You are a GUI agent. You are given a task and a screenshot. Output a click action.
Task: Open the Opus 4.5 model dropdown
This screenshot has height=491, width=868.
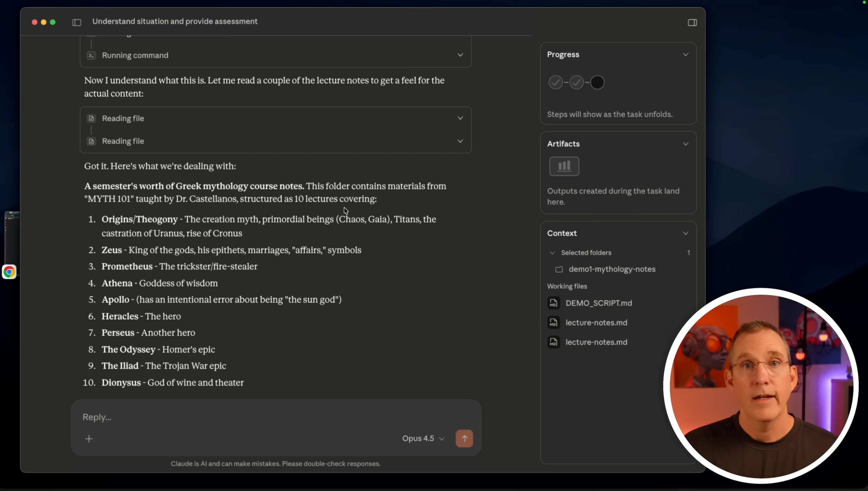pyautogui.click(x=423, y=438)
